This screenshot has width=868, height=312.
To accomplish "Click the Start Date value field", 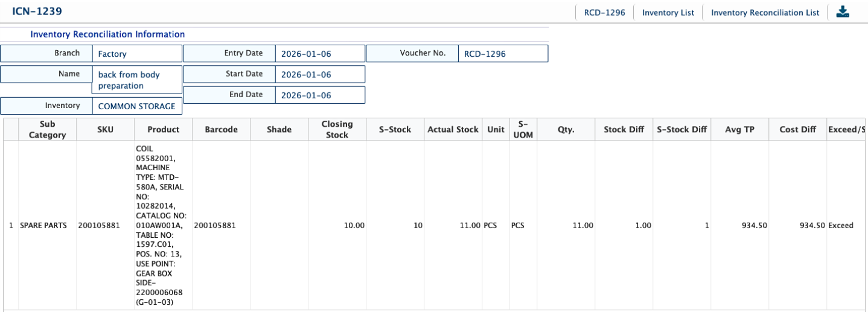I will pos(320,75).
